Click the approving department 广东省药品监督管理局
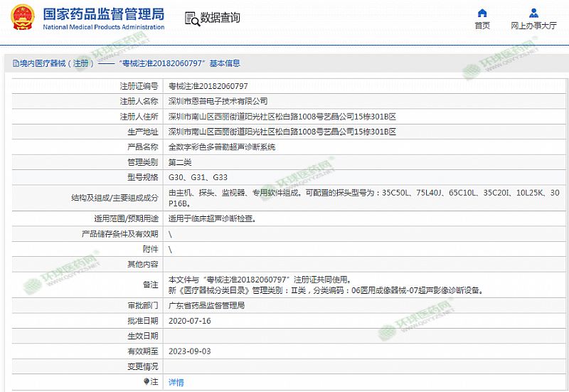The height and width of the screenshot is (392, 569). pos(206,305)
